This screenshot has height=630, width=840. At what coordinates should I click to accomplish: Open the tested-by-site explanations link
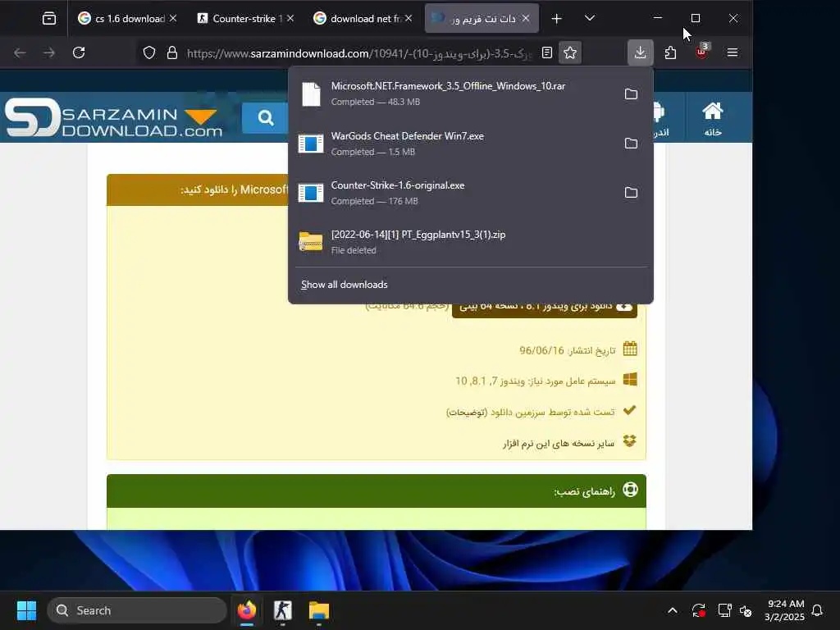[x=467, y=412]
